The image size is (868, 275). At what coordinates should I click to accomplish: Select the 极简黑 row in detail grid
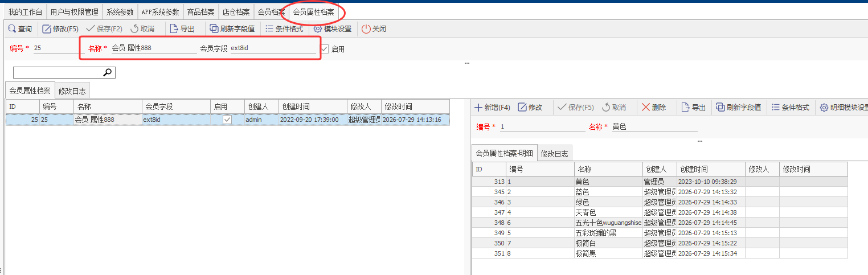tap(660, 253)
